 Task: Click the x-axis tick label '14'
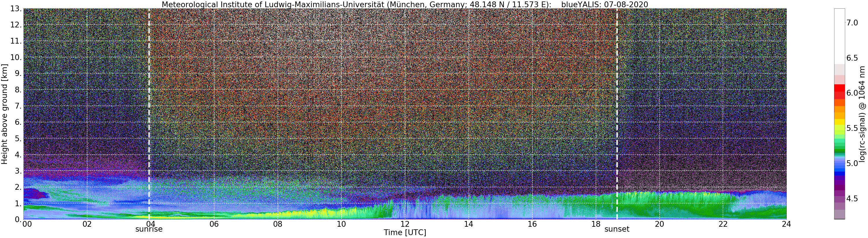(x=468, y=224)
